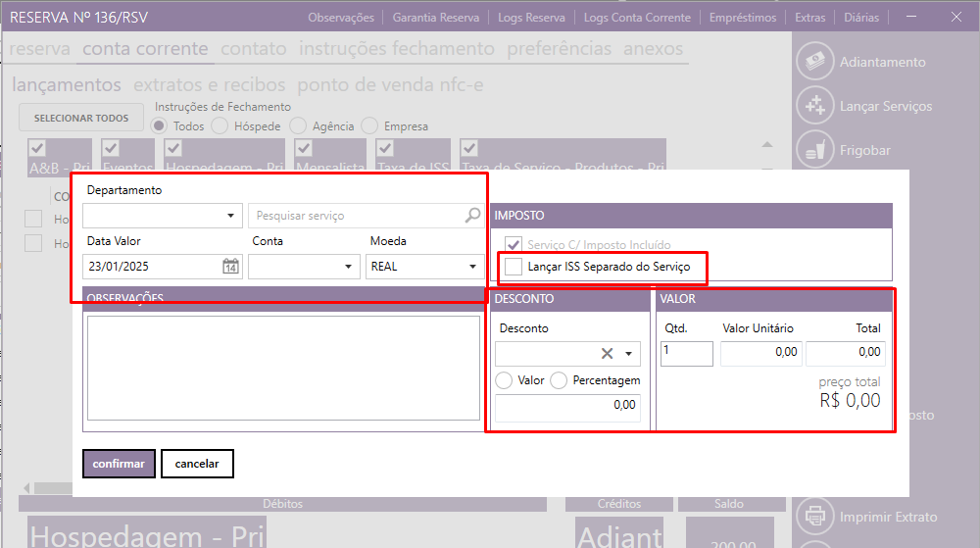Viewport: 980px width, 548px height.
Task: Click the Imprimir Extrato printer icon
Action: click(x=814, y=516)
